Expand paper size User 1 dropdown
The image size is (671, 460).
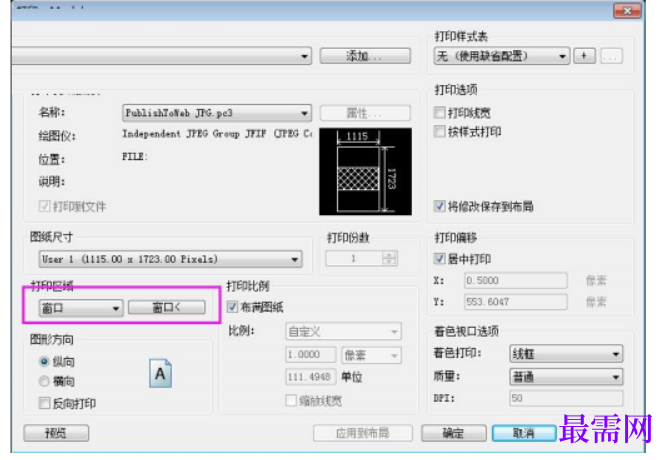click(170, 259)
